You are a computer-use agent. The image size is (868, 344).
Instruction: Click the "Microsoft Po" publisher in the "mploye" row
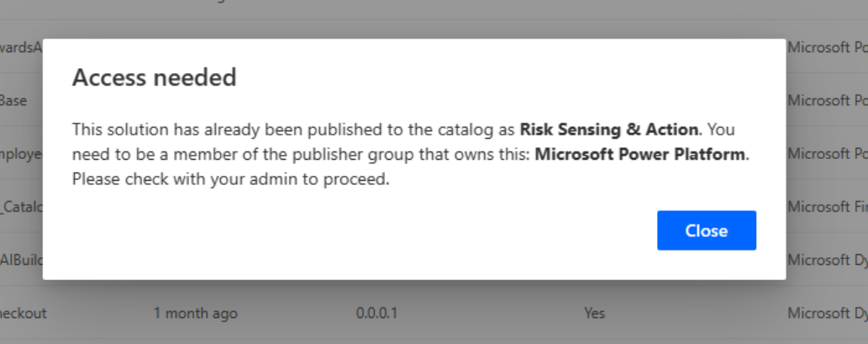(x=827, y=154)
